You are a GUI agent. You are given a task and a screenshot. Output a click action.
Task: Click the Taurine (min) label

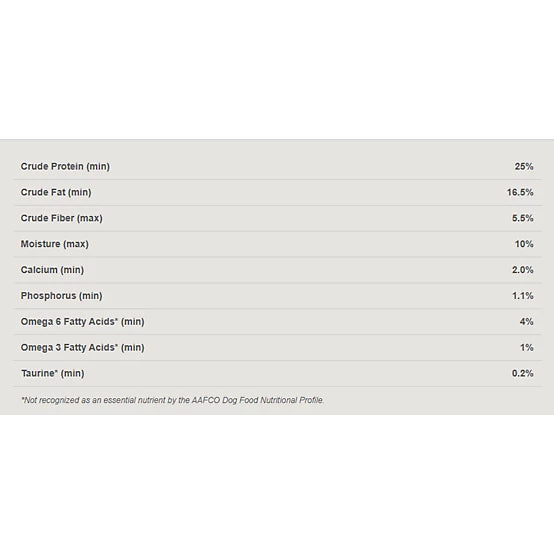coord(52,373)
